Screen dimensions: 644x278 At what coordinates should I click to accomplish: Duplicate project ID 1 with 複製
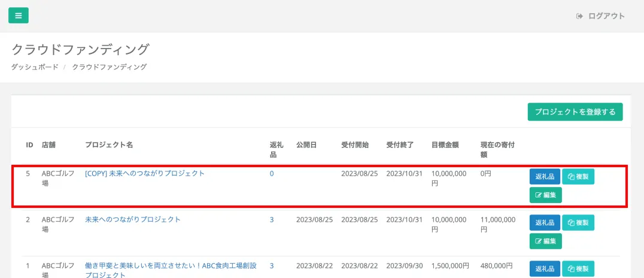point(578,269)
